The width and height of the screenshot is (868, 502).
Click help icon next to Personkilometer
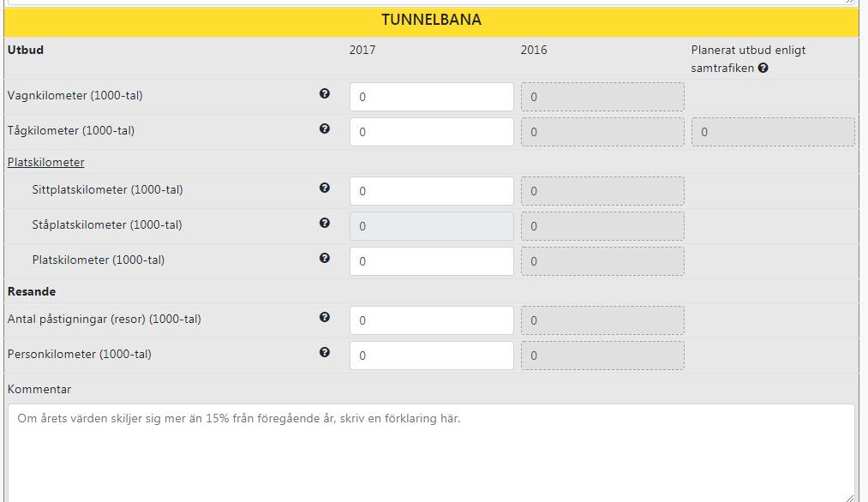(325, 352)
